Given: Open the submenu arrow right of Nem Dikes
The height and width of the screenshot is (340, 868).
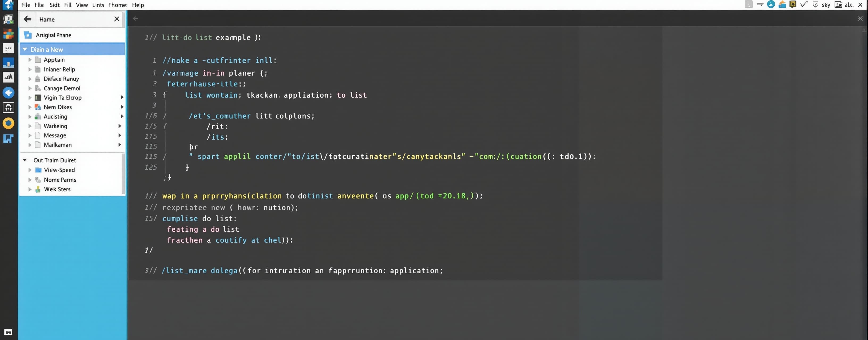Looking at the screenshot, I should [122, 107].
